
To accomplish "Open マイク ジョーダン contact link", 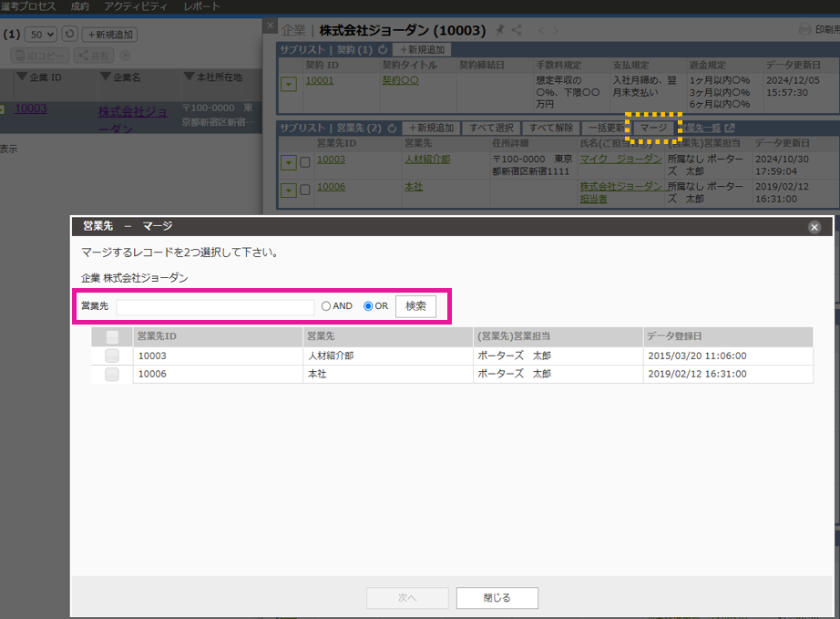I will click(x=621, y=160).
